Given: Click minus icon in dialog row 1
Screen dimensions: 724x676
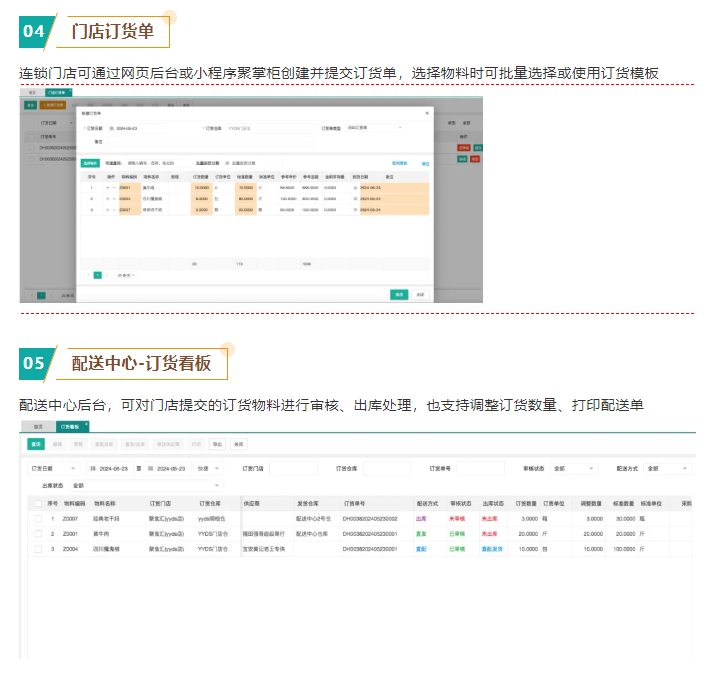Looking at the screenshot, I should pos(114,188).
